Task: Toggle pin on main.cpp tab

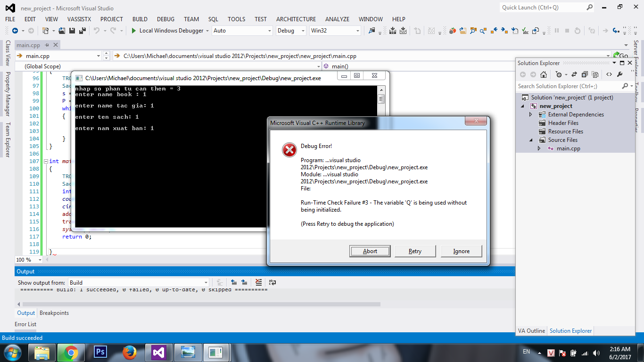Action: click(x=47, y=45)
